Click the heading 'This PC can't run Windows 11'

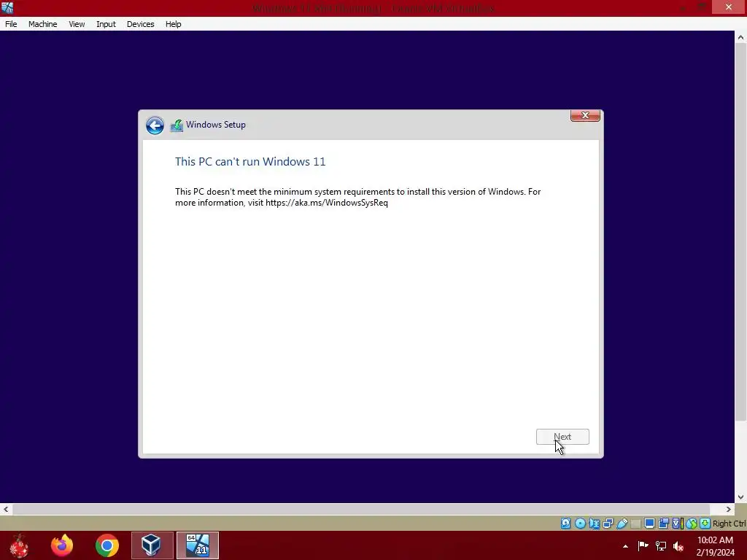pos(251,161)
